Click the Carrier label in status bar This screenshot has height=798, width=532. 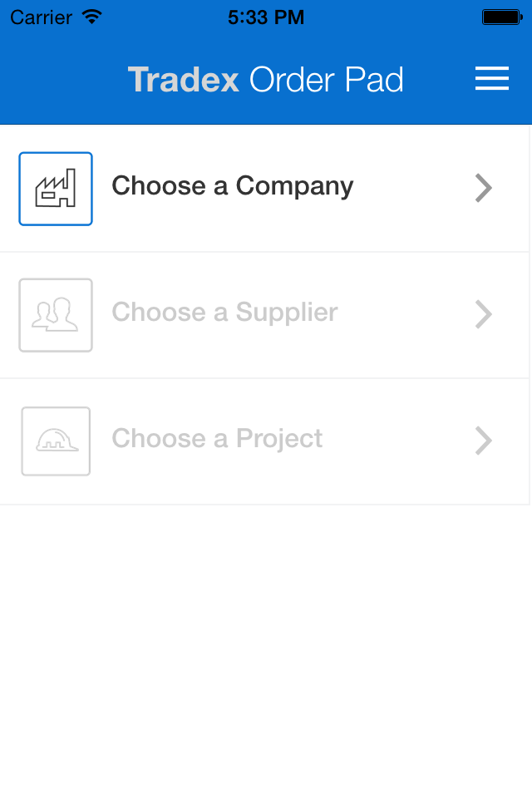tap(42, 17)
